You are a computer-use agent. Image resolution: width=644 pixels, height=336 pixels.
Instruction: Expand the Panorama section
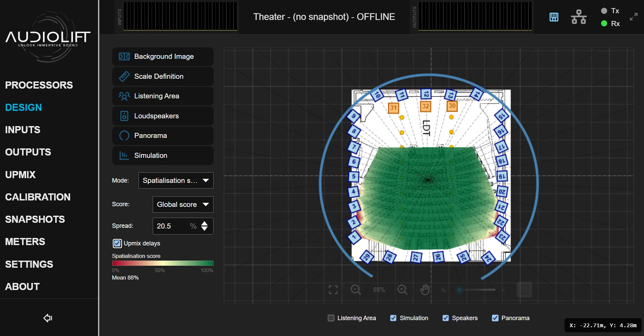coord(163,136)
